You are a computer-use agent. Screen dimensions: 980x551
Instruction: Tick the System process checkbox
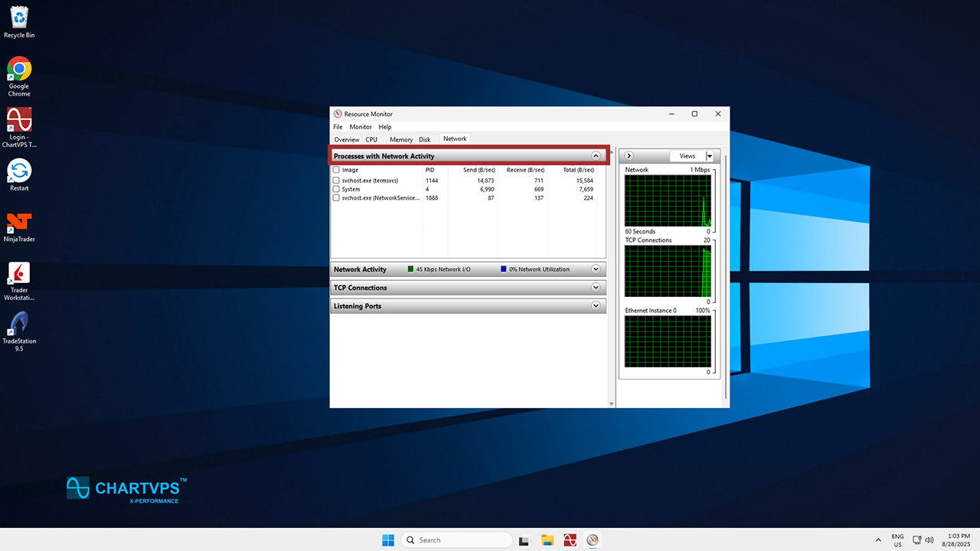(336, 189)
